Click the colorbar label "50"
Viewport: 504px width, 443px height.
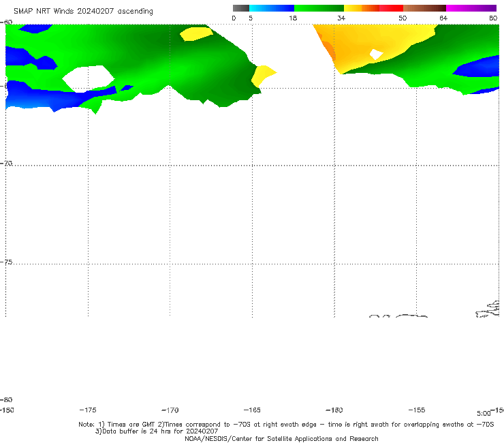(x=403, y=18)
